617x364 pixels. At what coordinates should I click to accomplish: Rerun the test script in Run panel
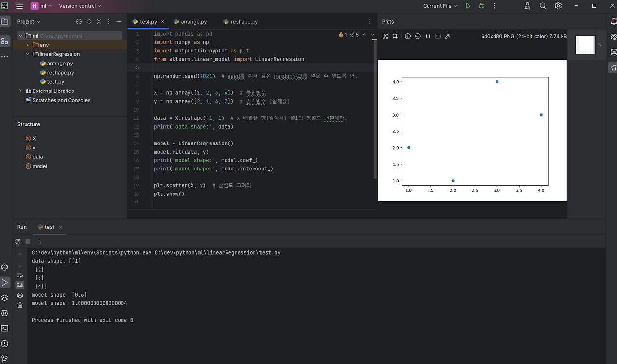coord(18,241)
